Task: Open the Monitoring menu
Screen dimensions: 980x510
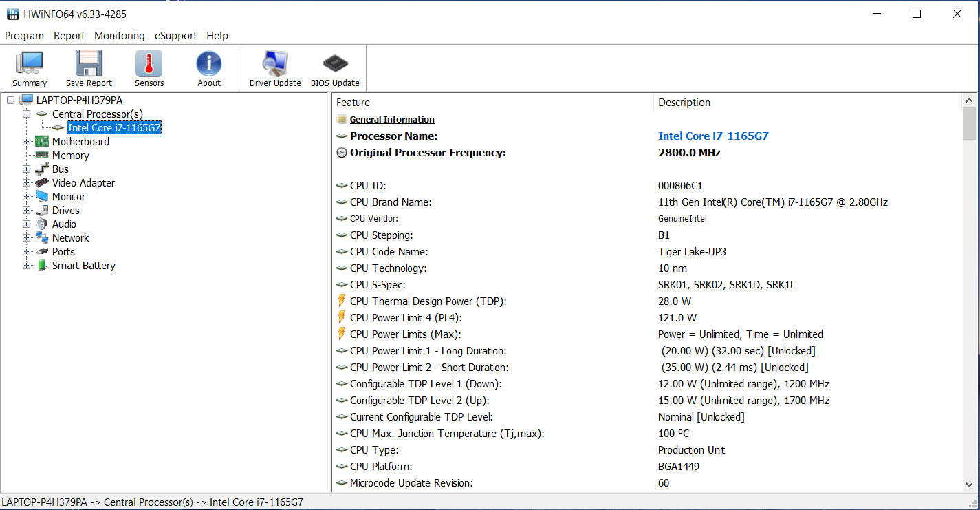Action: point(120,36)
